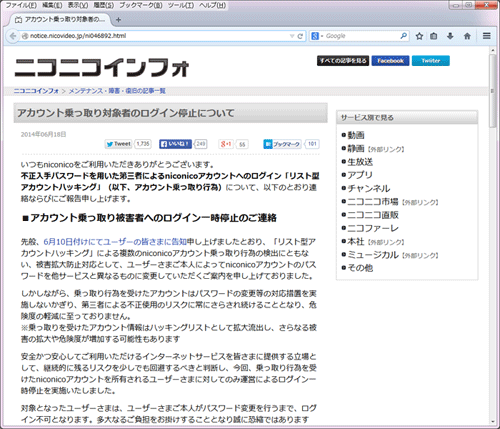Open the ヘルプ menu
The height and width of the screenshot is (429, 500).
point(212,5)
